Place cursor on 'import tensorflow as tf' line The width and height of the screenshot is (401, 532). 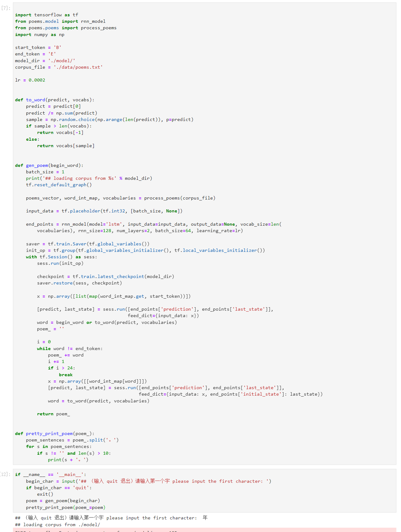tap(46, 15)
